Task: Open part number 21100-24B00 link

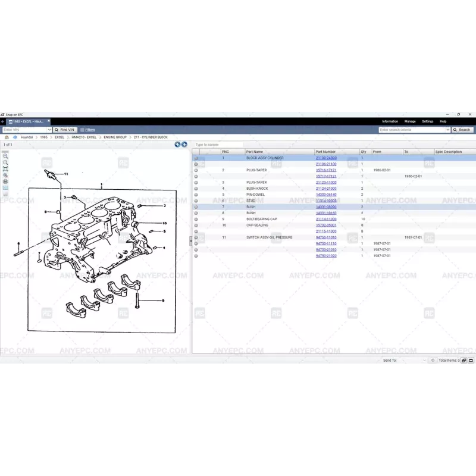Action: (325, 158)
